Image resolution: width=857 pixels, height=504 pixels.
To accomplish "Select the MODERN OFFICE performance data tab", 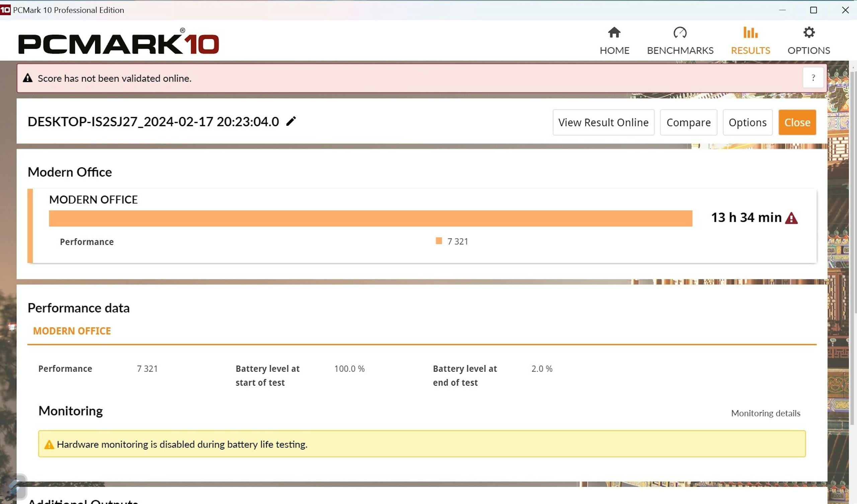I will point(72,331).
